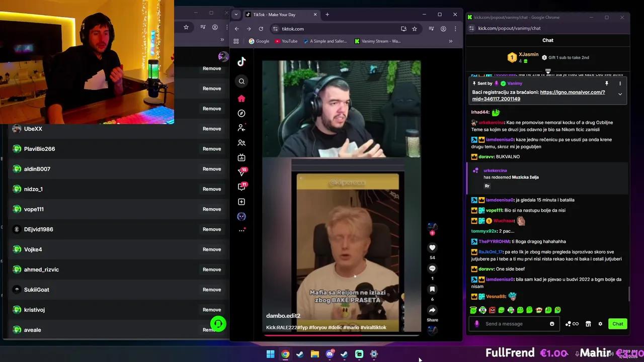Select the TikTok - Make Your Day tab
Screen dimensions: 644x362
pyautogui.click(x=281, y=15)
